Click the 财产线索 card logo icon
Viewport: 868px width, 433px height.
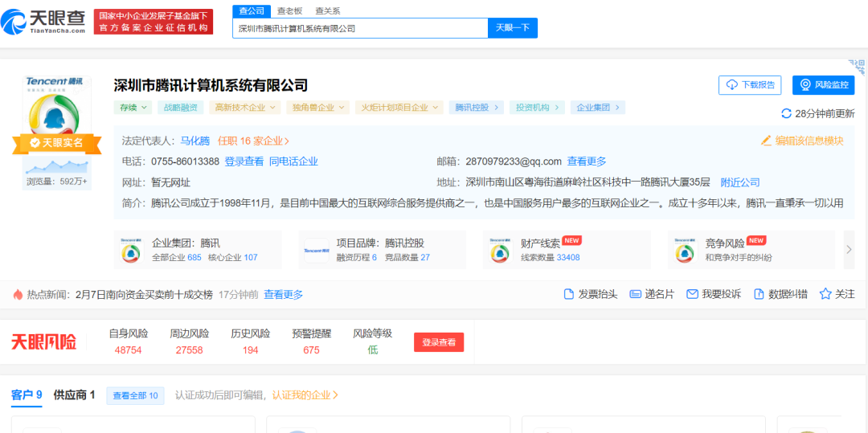502,251
